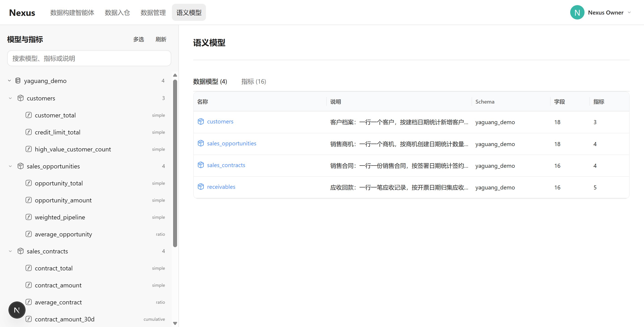Click the cube icon beside sales_contracts in tree
This screenshot has height=327, width=644.
click(x=21, y=251)
